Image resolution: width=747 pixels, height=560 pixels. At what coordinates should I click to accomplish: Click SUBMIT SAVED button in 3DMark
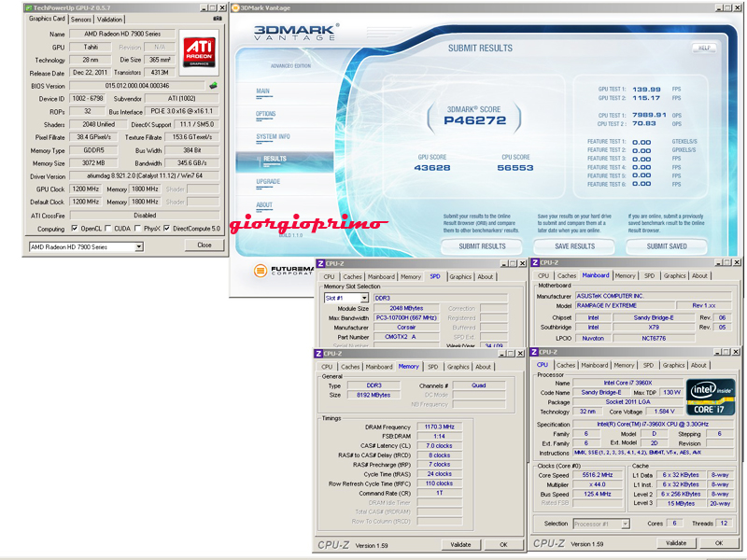tap(667, 246)
